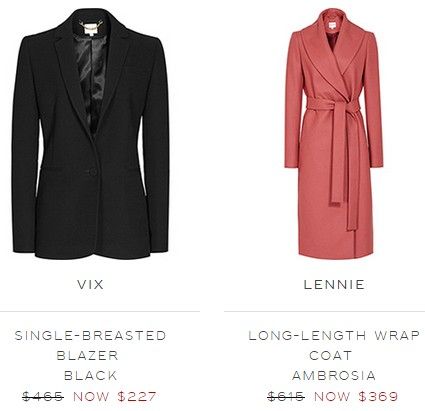The height and width of the screenshot is (411, 425).
Task: Click the crossed-out $615 original price
Action: click(286, 396)
